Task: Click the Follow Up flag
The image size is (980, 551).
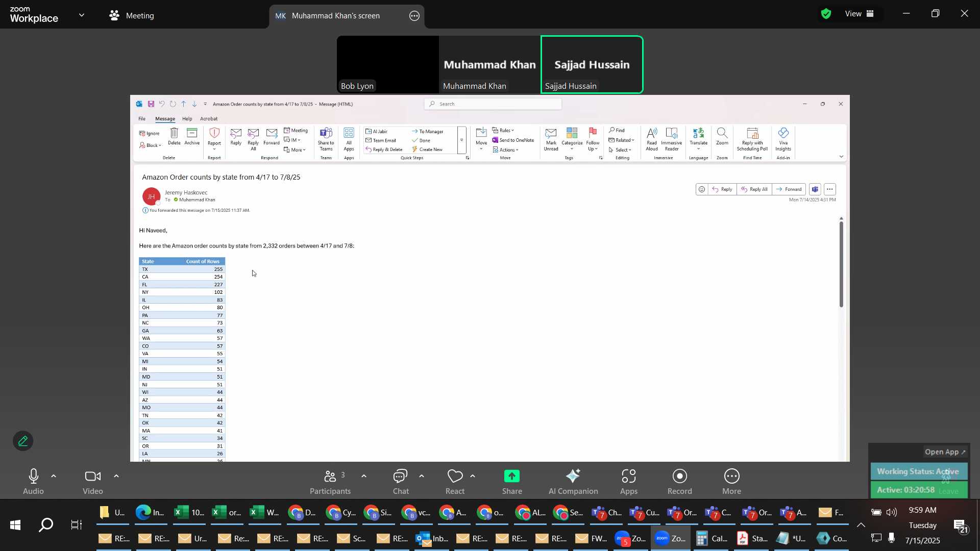Action: (593, 139)
